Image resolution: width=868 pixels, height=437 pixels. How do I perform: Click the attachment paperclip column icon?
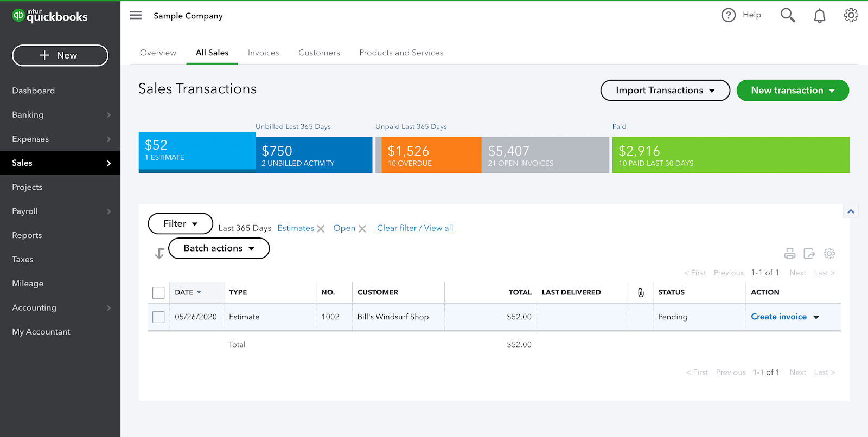[x=641, y=292]
